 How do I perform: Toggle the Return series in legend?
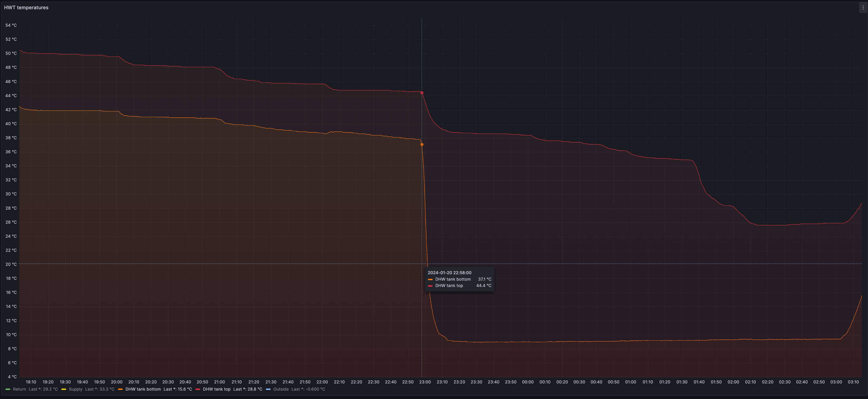coord(19,389)
